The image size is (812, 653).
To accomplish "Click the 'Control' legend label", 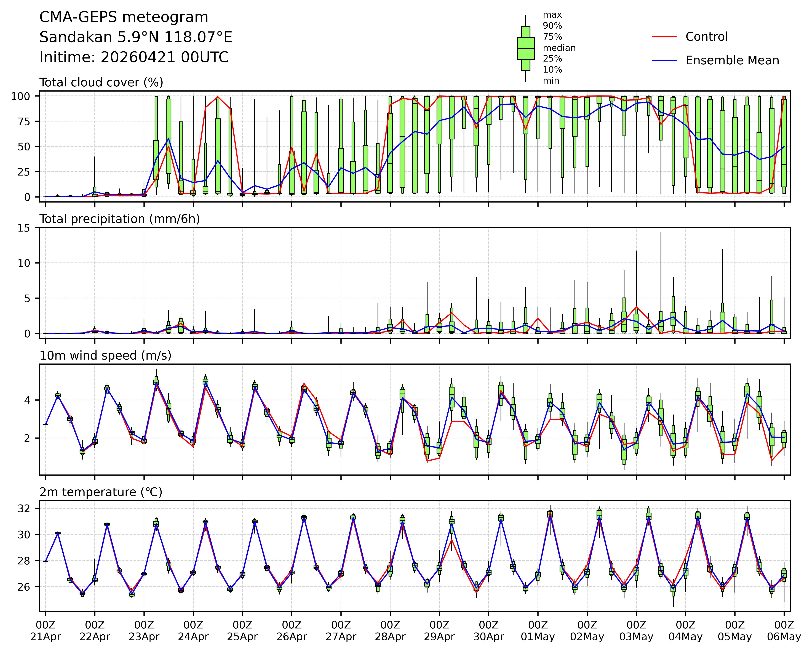I will [706, 37].
